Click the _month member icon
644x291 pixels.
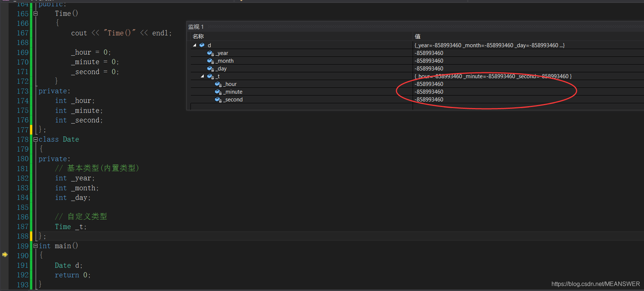click(x=210, y=61)
